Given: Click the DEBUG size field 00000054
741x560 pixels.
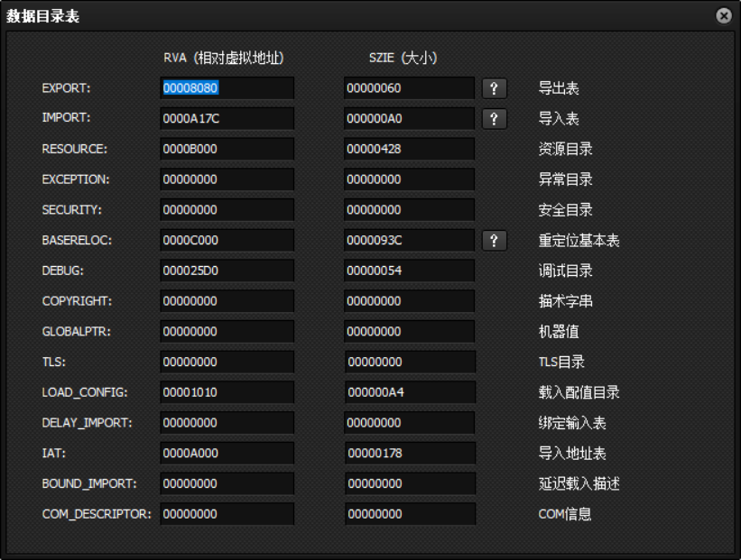Looking at the screenshot, I should [x=409, y=271].
